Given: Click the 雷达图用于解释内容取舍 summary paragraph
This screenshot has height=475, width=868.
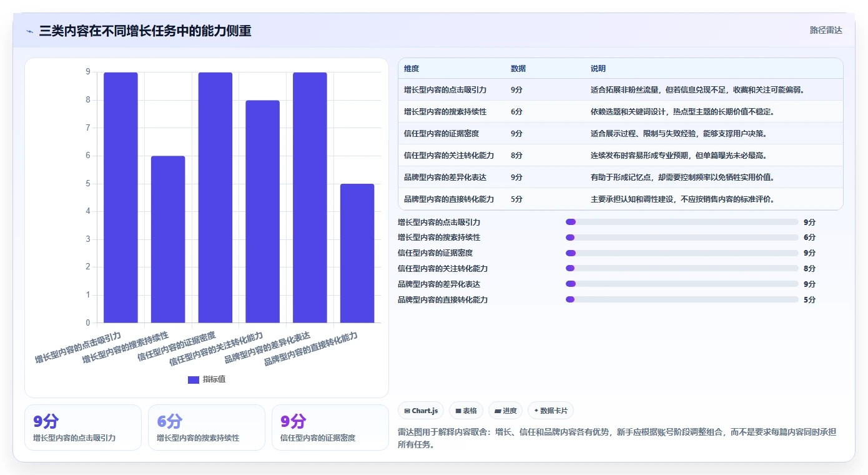Looking at the screenshot, I should click(617, 439).
